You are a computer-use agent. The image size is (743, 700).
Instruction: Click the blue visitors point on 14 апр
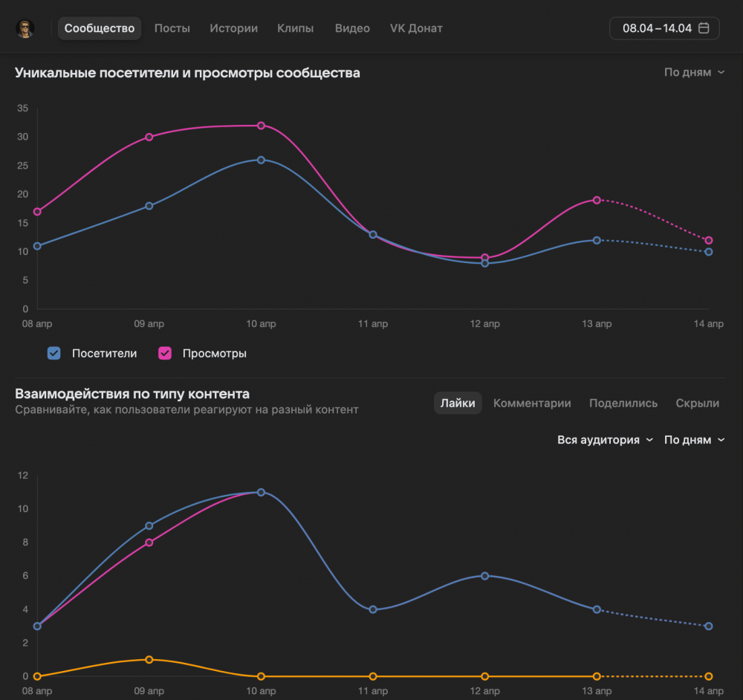[709, 252]
